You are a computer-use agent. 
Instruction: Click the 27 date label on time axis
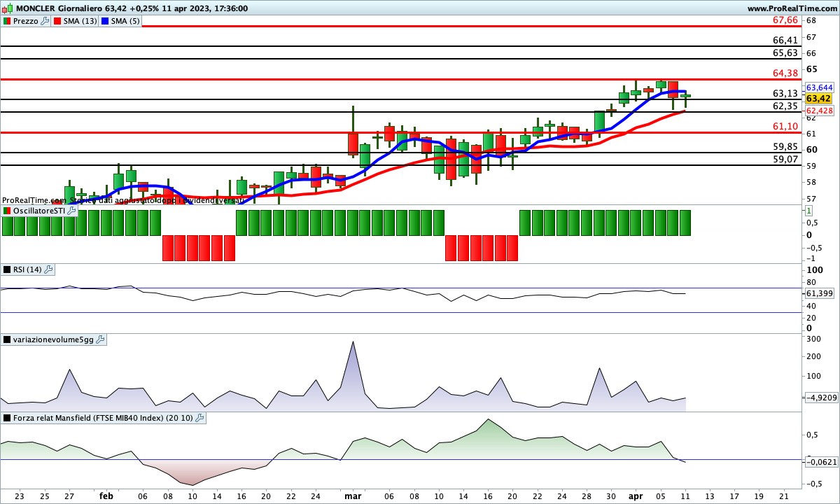coord(69,496)
